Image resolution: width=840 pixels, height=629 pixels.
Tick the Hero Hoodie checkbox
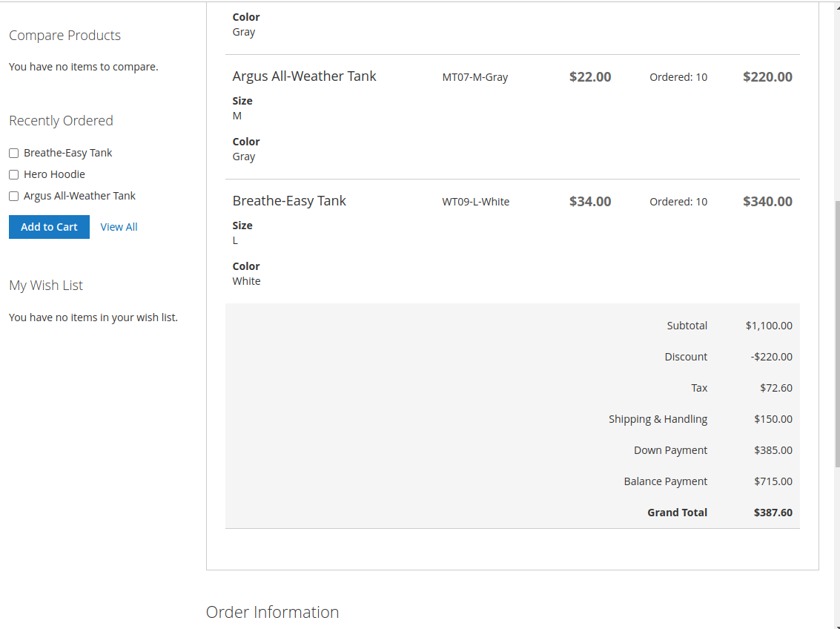(x=13, y=175)
